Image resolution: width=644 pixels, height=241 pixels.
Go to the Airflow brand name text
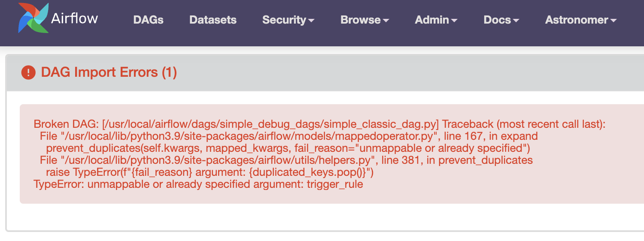(74, 18)
